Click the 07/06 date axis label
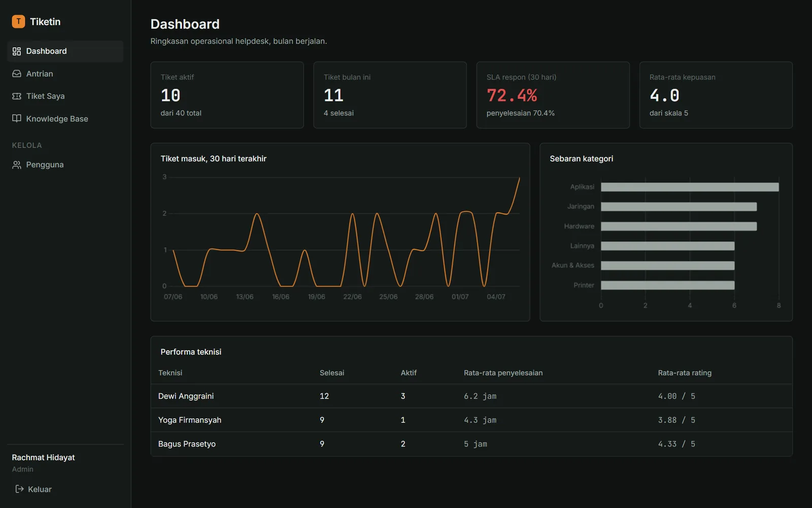Screen dimensions: 812x508 coord(173,297)
